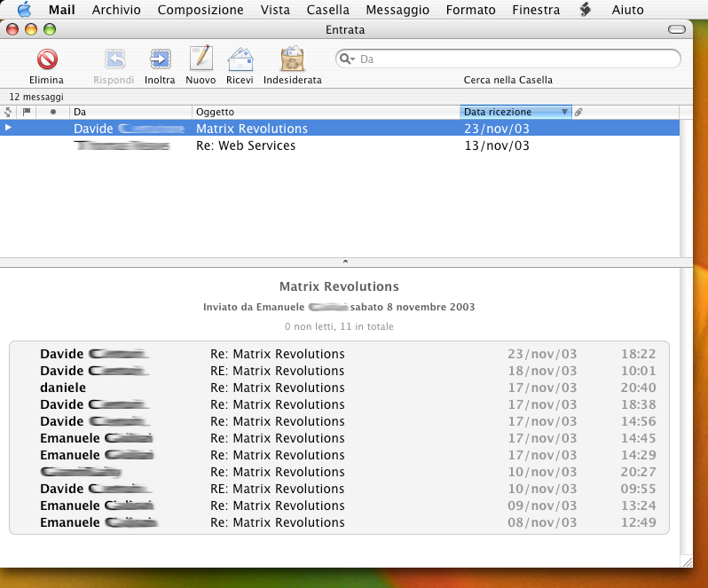The width and height of the screenshot is (708, 588).
Task: Select the Matrix Revolutions thread row
Action: 340,129
